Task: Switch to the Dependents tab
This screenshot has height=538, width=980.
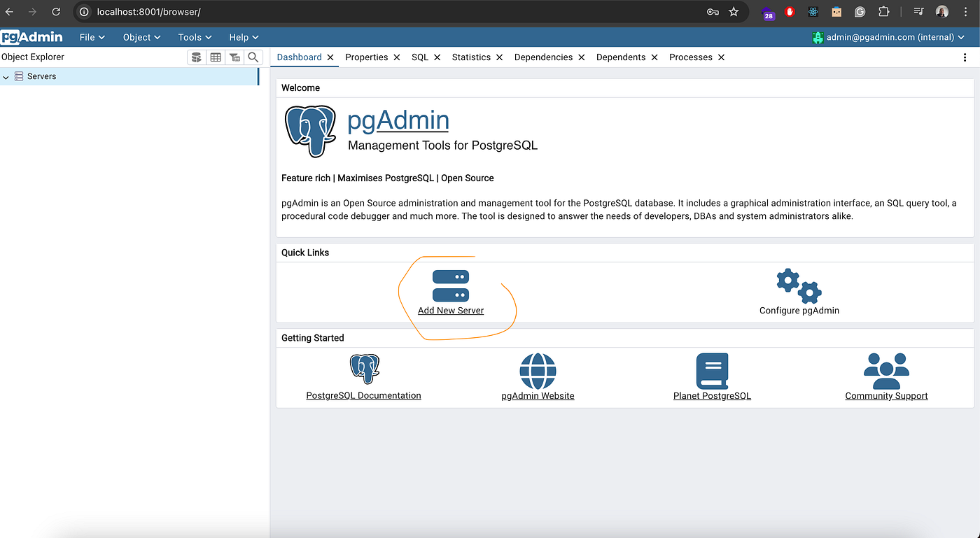Action: [621, 57]
